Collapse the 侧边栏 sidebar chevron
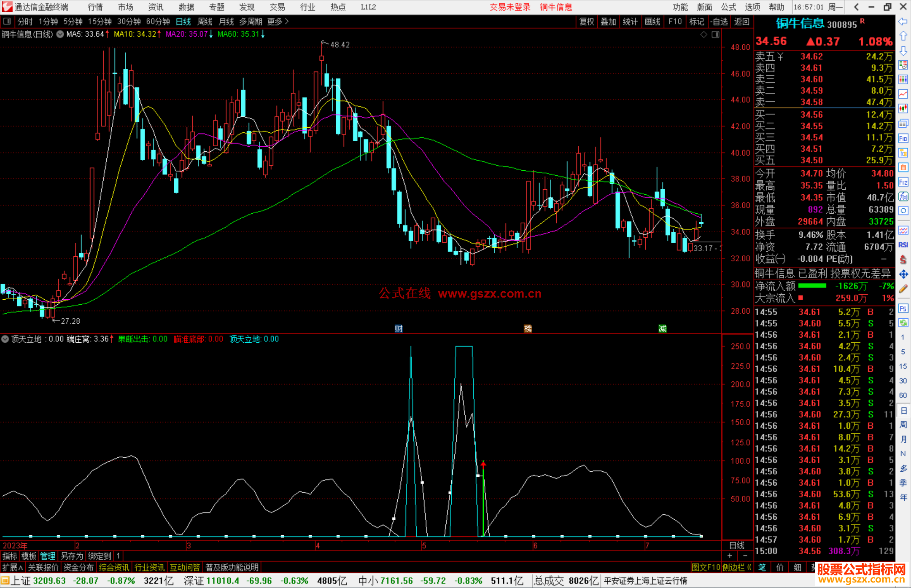Screen dimensions: 911x588 click(x=749, y=567)
